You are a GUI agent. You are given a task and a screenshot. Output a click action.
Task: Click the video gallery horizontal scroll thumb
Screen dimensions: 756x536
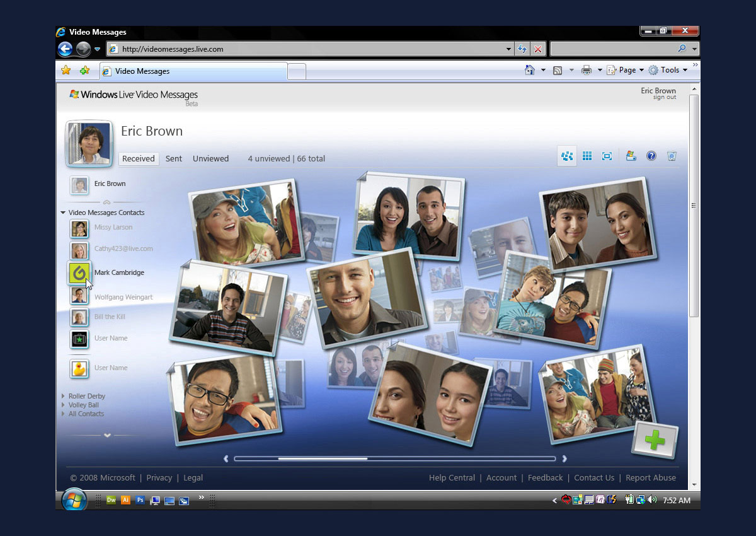point(323,458)
